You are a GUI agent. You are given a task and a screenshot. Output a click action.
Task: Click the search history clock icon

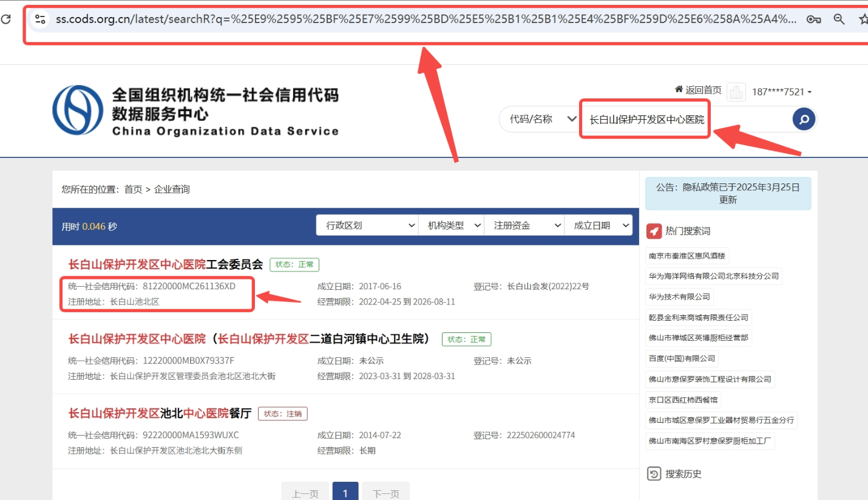[654, 474]
